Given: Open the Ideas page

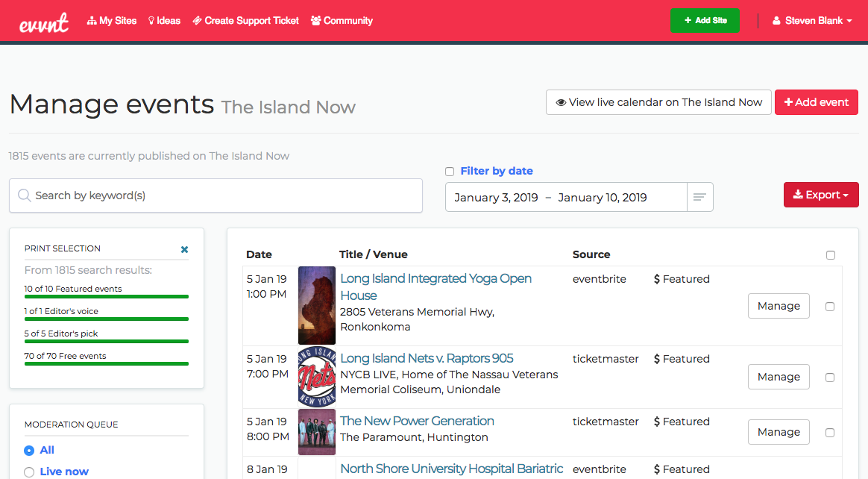Looking at the screenshot, I should click(x=164, y=21).
